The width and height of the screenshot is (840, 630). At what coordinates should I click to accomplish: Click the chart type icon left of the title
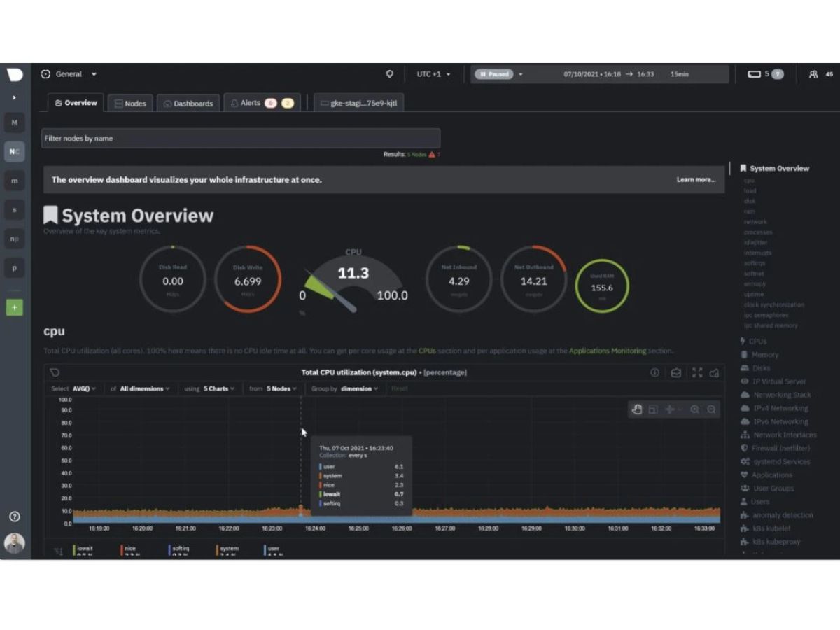coord(55,372)
